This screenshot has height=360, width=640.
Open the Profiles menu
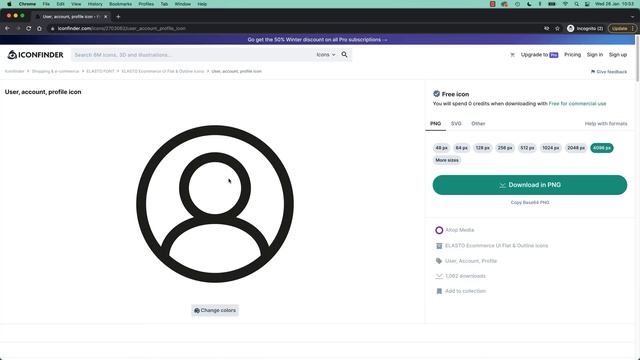point(146,4)
